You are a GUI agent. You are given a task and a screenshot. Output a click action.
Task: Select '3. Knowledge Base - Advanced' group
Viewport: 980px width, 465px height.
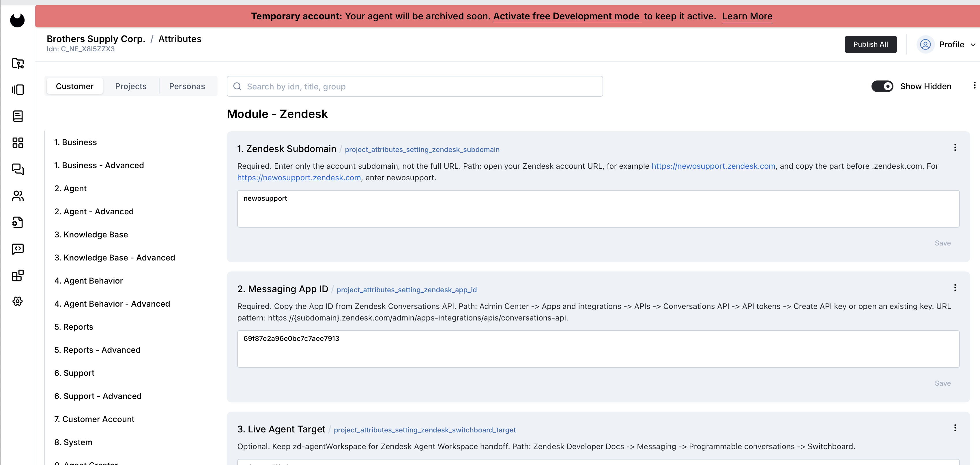pos(115,258)
